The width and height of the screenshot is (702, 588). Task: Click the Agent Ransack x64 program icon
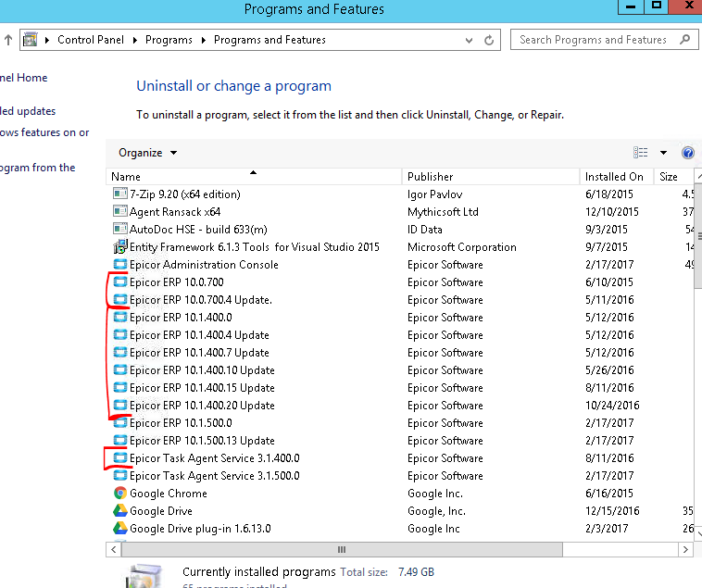coord(120,211)
